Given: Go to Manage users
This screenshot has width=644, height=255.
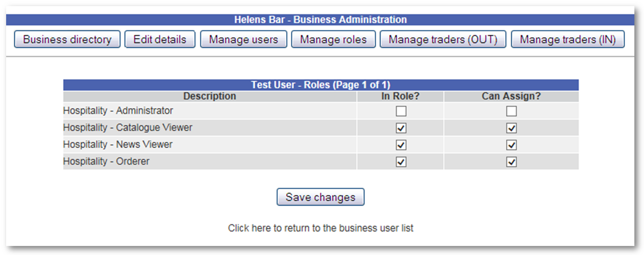Looking at the screenshot, I should click(243, 39).
